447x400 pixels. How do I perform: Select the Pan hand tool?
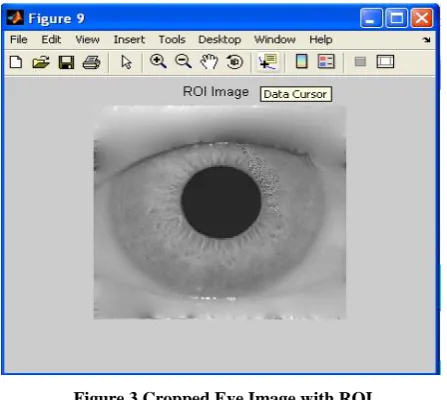tap(209, 62)
